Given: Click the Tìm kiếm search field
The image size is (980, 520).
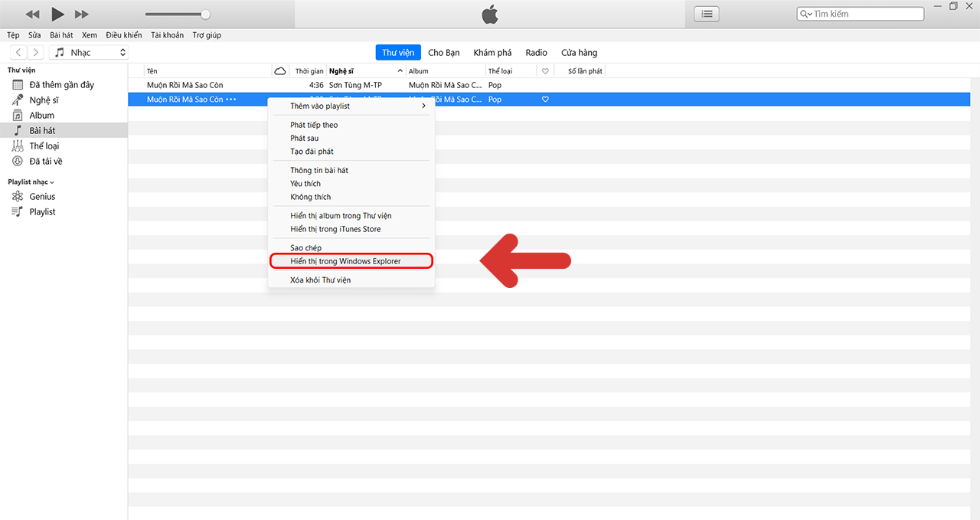Looking at the screenshot, I should pos(861,14).
